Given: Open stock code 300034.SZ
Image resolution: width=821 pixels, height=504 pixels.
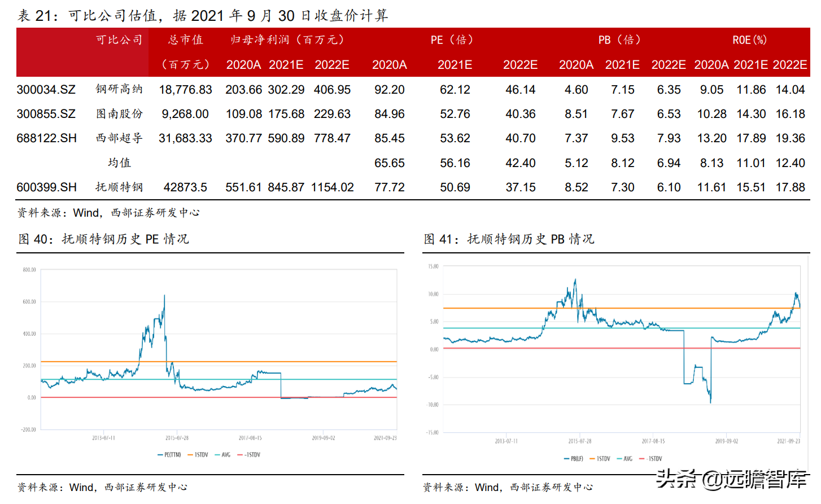Looking at the screenshot, I should point(47,89).
